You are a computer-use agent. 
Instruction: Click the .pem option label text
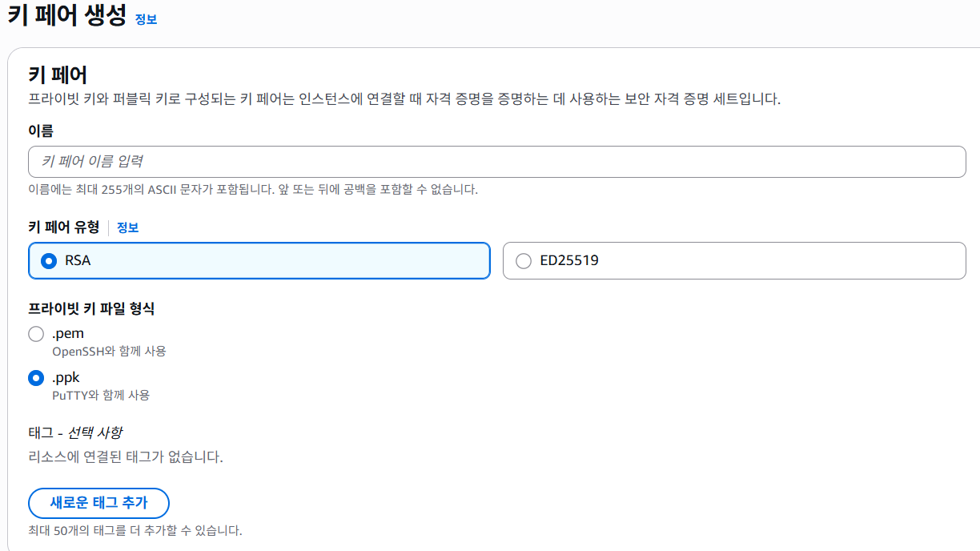tap(68, 333)
